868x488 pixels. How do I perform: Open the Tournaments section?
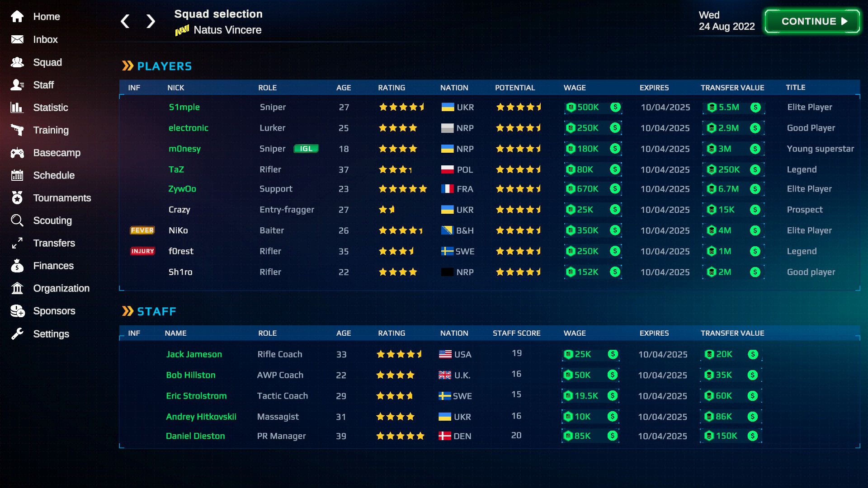(62, 198)
